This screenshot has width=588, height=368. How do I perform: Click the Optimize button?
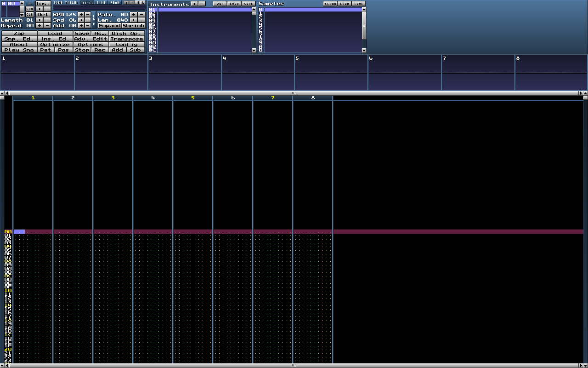pos(55,45)
